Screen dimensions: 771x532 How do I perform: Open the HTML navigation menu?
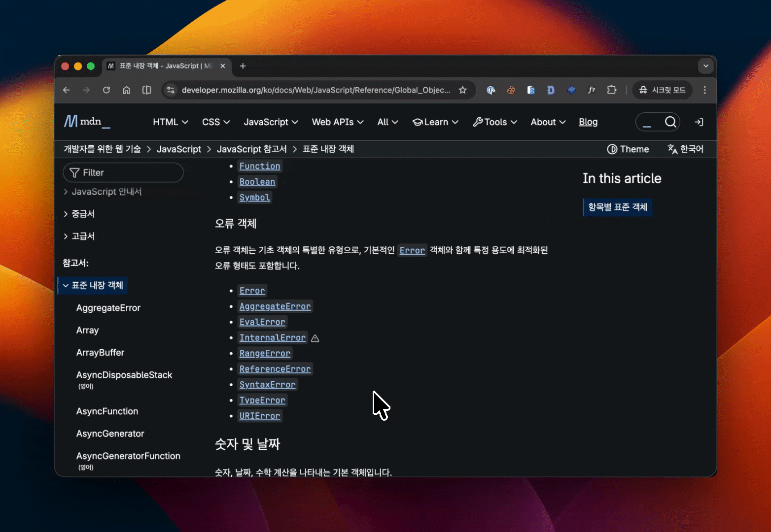point(171,122)
